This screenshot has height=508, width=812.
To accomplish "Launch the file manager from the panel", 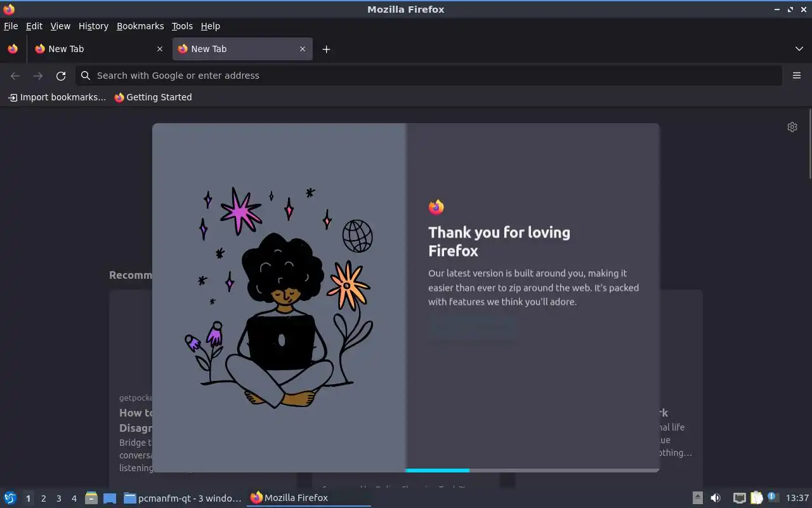I will click(91, 498).
